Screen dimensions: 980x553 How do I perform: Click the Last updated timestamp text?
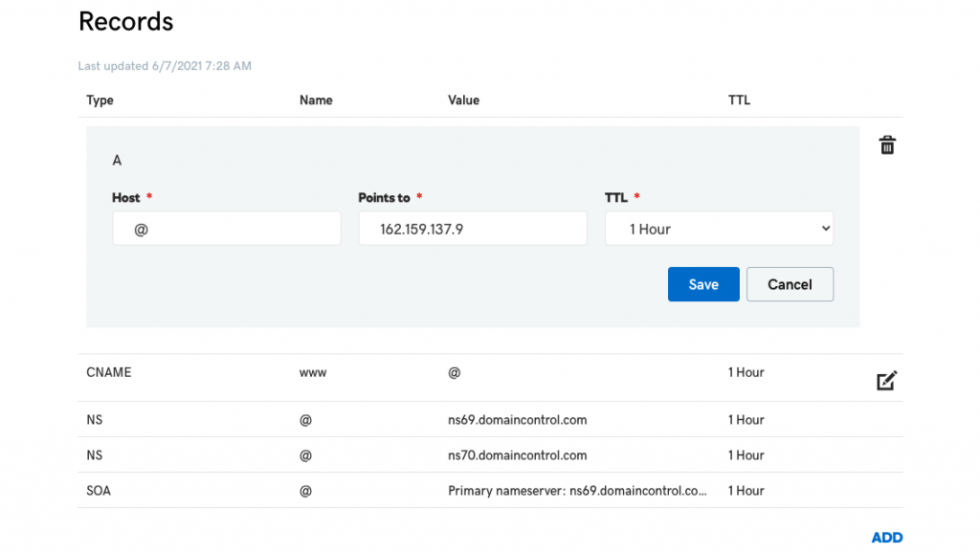165,66
